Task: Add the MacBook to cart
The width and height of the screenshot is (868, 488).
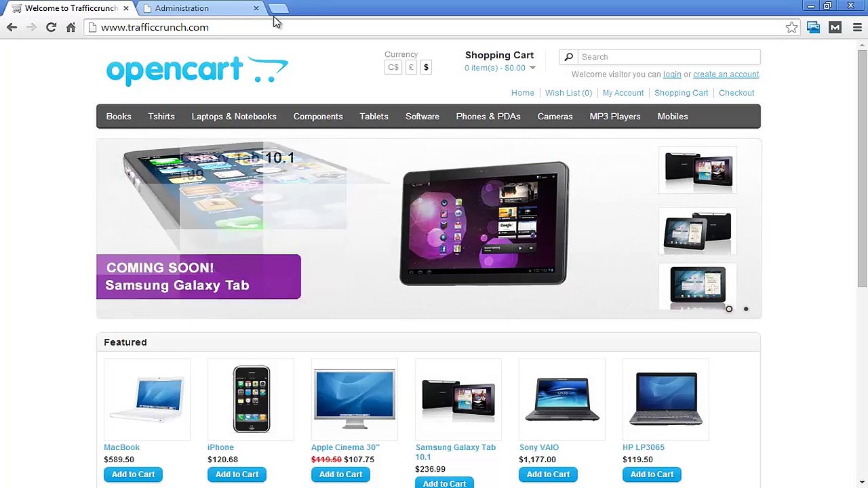Action: pyautogui.click(x=133, y=474)
